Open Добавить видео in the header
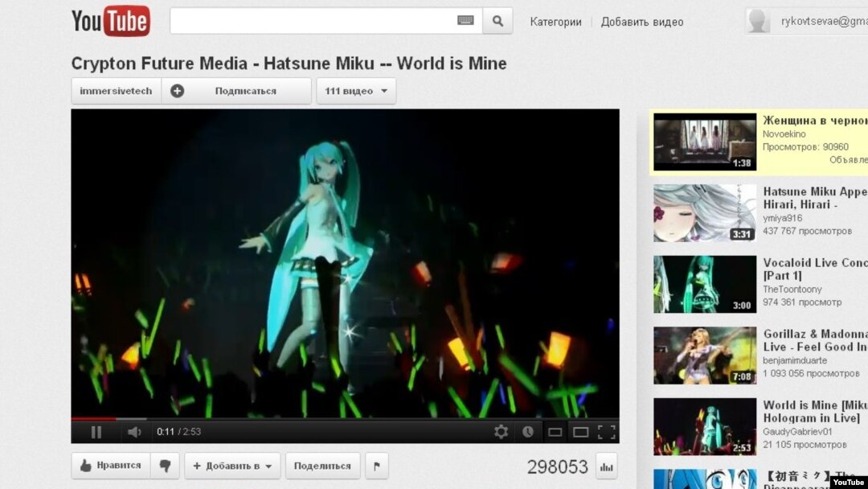Viewport: 868px width, 489px height. point(642,22)
